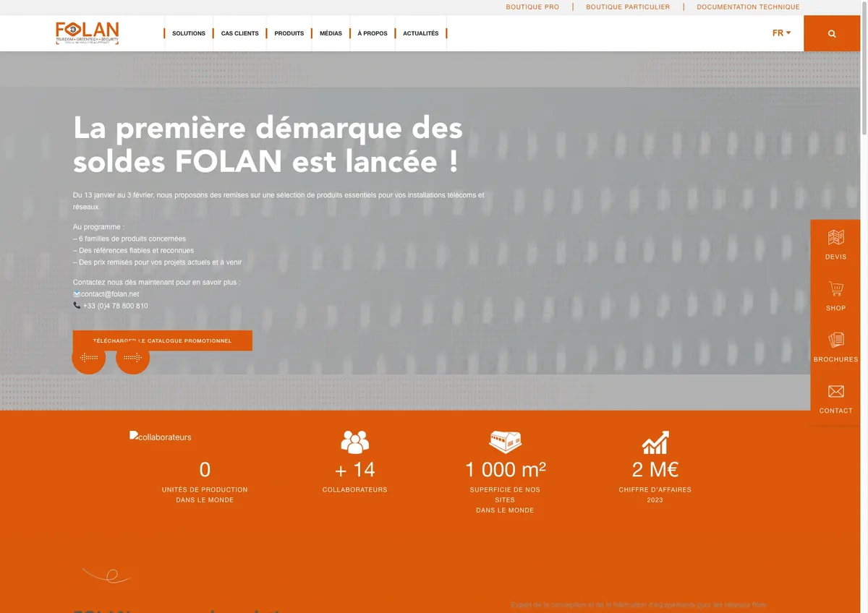Click the telephone icon
868x613 pixels.
click(x=77, y=305)
